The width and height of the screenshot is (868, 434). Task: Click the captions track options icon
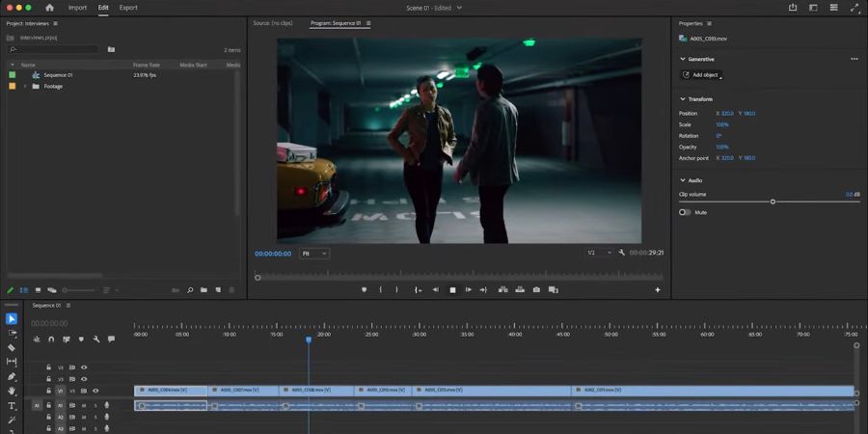click(x=111, y=339)
